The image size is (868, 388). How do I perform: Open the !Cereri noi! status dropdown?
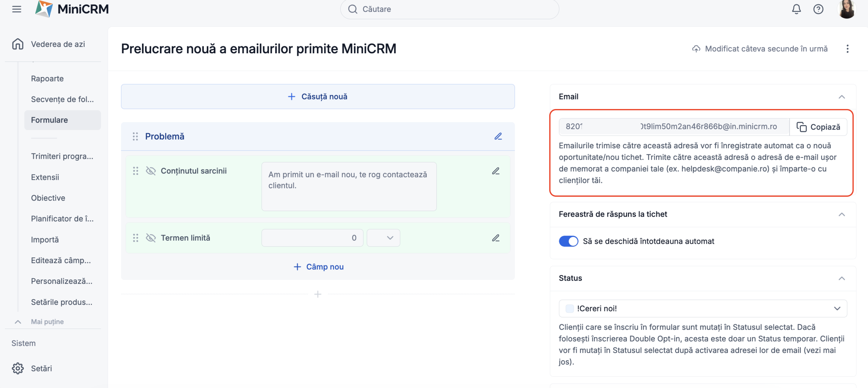(703, 309)
